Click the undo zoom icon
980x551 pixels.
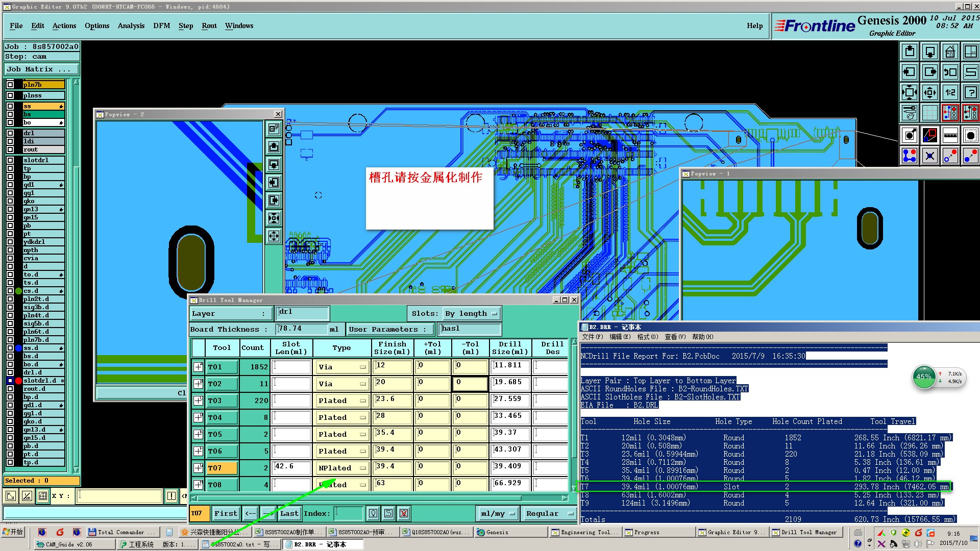tap(950, 72)
